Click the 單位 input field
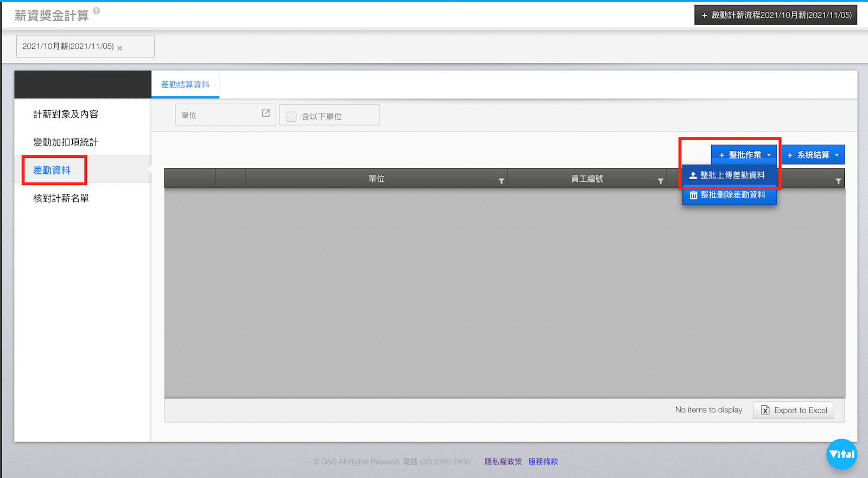The width and height of the screenshot is (868, 478). tap(218, 115)
